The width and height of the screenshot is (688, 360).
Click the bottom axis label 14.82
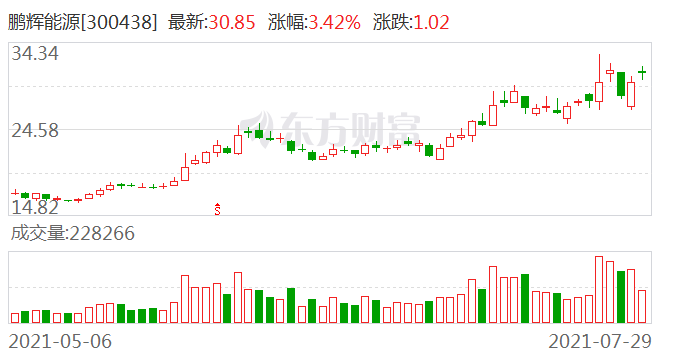coord(35,207)
